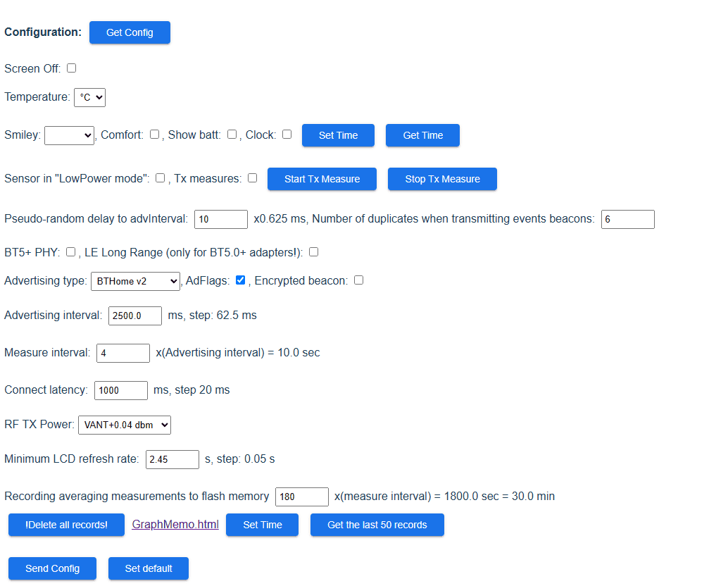
Task: Toggle the Screen Off checkbox
Action: pos(72,68)
